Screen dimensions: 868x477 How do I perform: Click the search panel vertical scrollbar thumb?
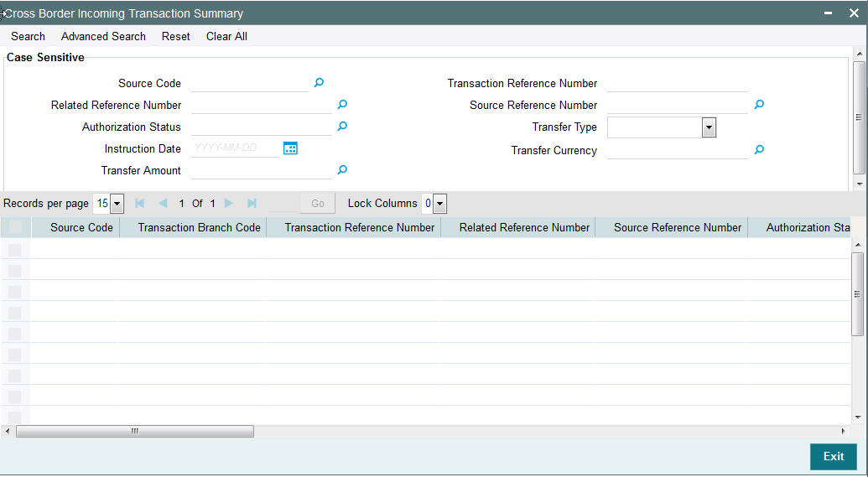[x=859, y=117]
